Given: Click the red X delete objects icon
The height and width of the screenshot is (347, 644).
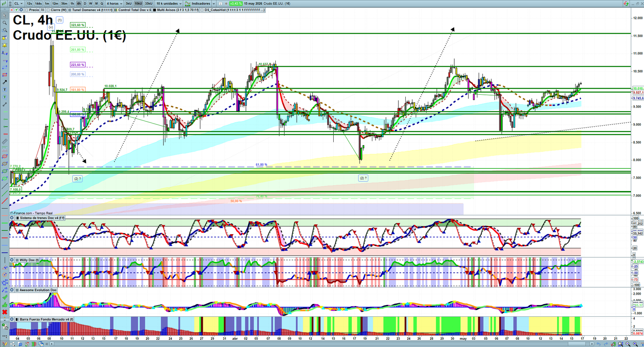Looking at the screenshot, I should point(5,312).
